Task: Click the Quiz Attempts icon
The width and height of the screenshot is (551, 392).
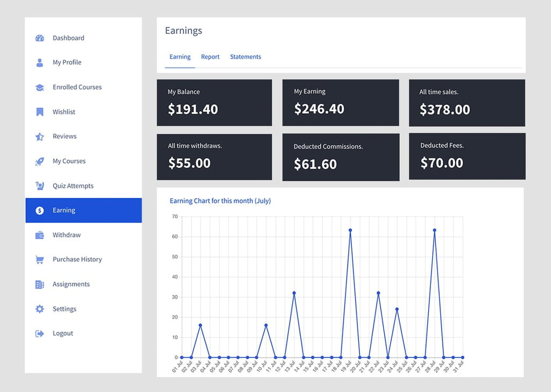Action: 39,186
